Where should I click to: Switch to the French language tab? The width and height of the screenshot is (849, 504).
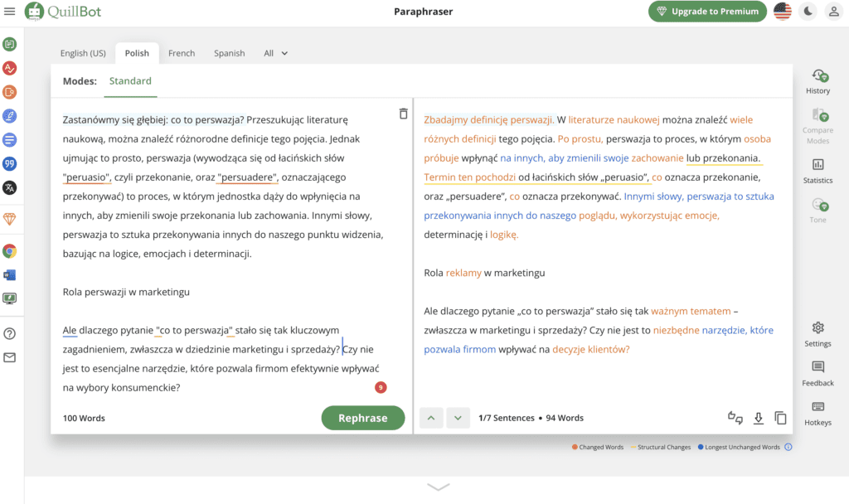click(x=182, y=53)
